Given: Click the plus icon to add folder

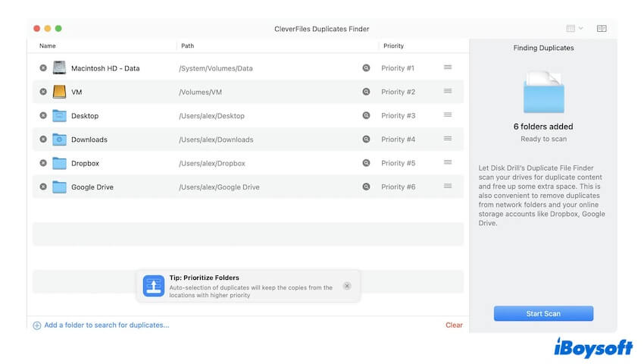Looking at the screenshot, I should click(x=37, y=325).
